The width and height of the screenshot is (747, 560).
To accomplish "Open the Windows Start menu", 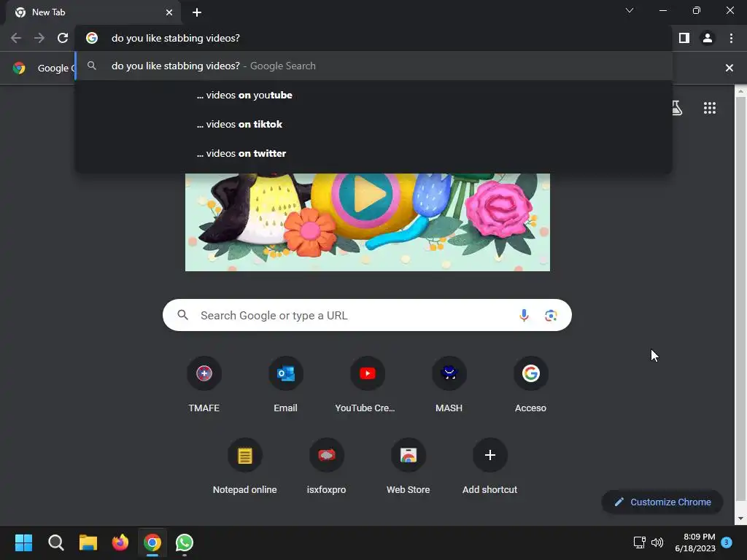I will [23, 542].
